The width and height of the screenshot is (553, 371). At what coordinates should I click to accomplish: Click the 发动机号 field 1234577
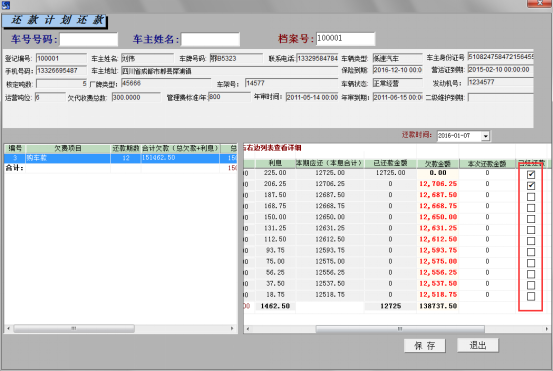pos(500,83)
